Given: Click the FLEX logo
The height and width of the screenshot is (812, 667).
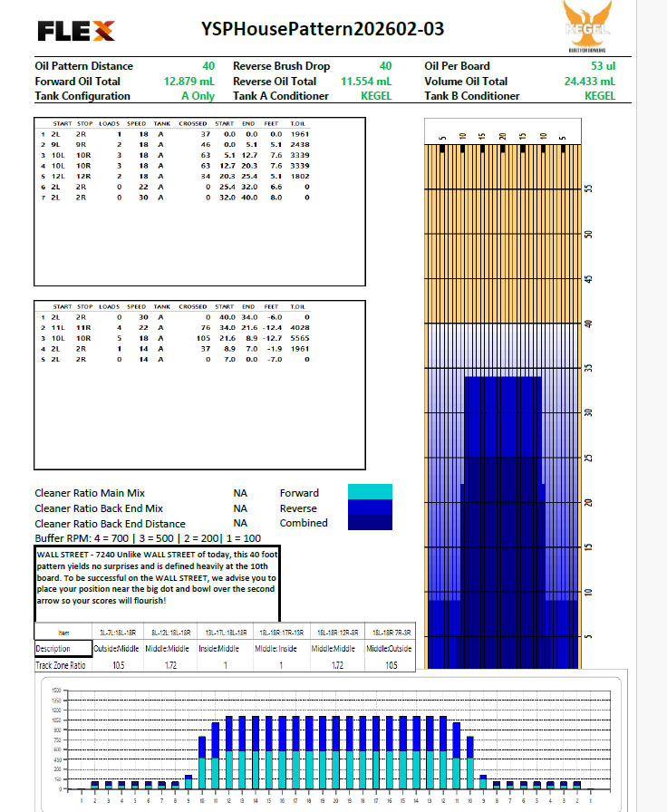Looking at the screenshot, I should point(76,31).
